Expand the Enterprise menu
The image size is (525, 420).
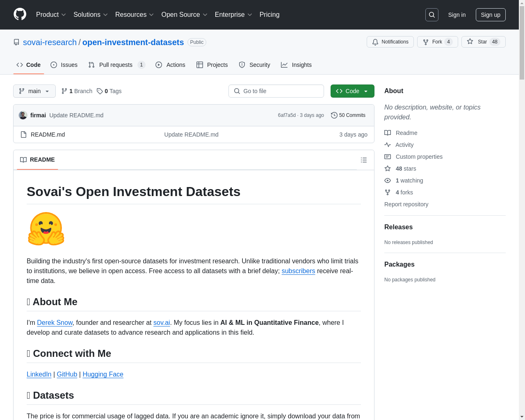[x=233, y=15]
